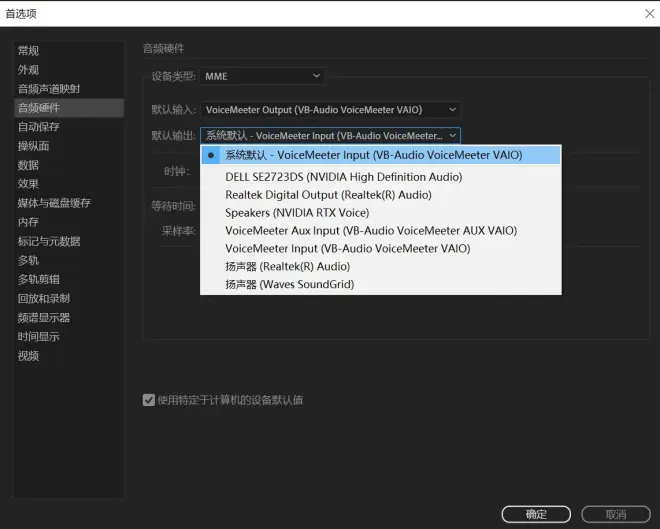Collapse the 默认输出 dropdown arrow

coord(452,136)
